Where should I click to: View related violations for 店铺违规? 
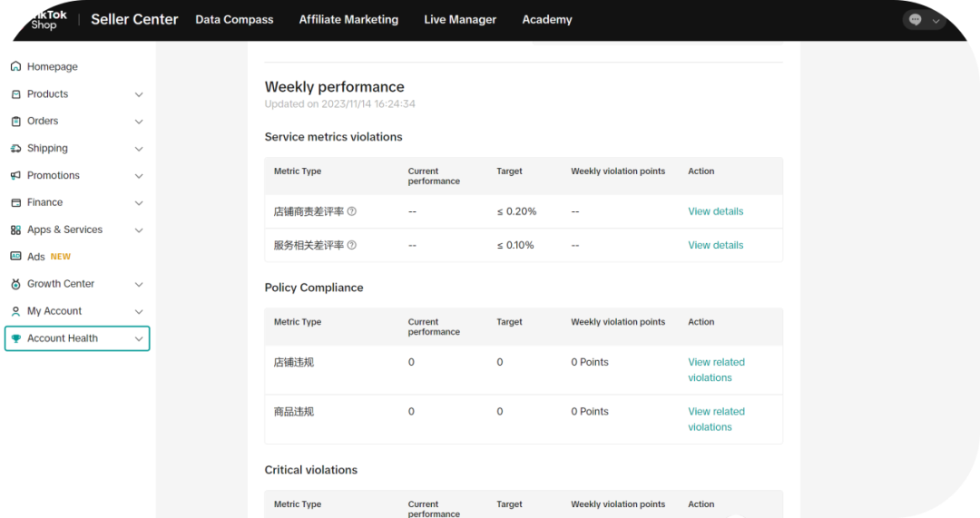715,369
